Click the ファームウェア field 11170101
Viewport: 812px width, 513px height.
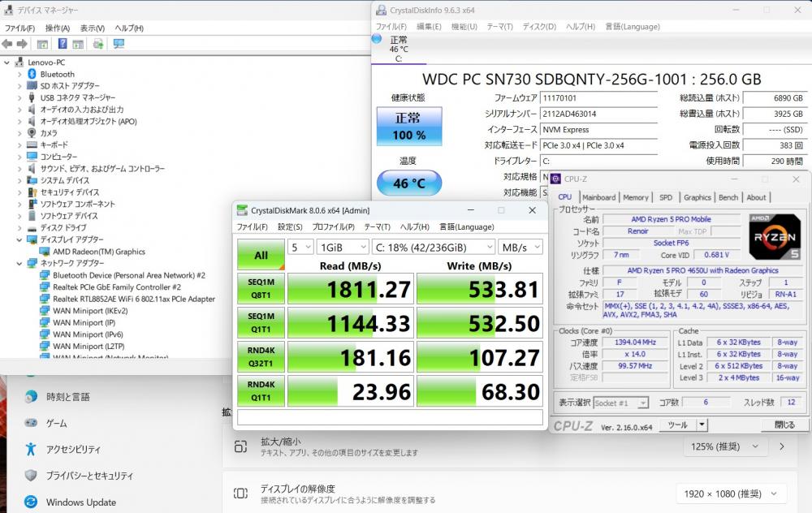click(599, 98)
